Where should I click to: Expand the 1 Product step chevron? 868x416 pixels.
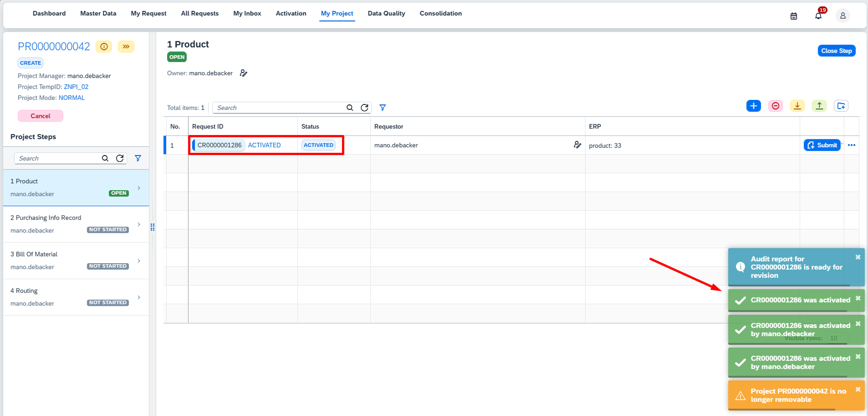point(139,188)
